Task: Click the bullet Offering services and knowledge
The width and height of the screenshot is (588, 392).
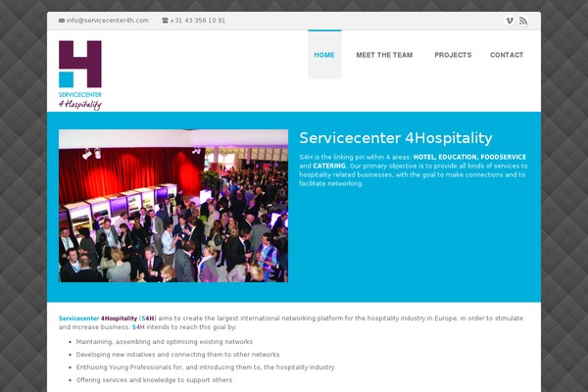Action: (154, 380)
